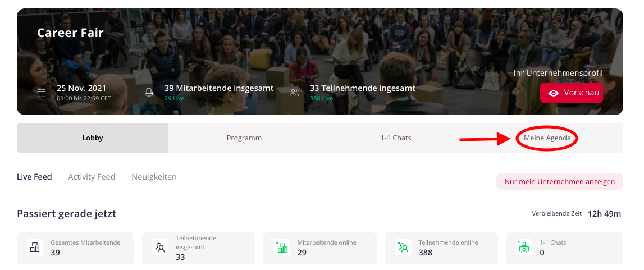Go to Meine Agenda tab
This screenshot has height=270, width=644.
coord(547,138)
